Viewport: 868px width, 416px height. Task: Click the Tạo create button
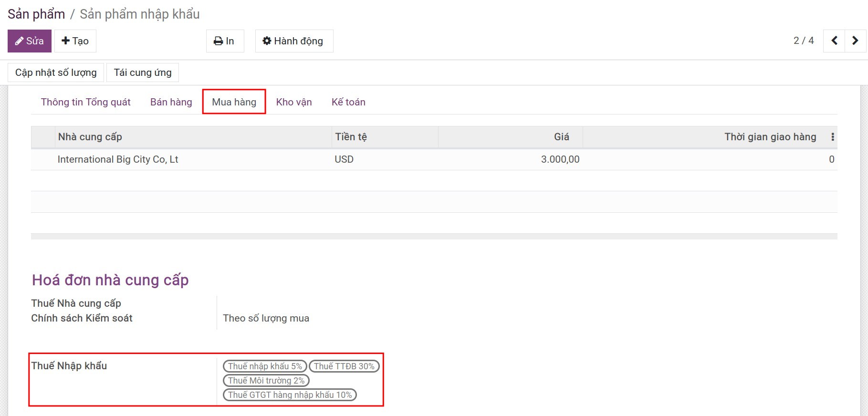(75, 41)
